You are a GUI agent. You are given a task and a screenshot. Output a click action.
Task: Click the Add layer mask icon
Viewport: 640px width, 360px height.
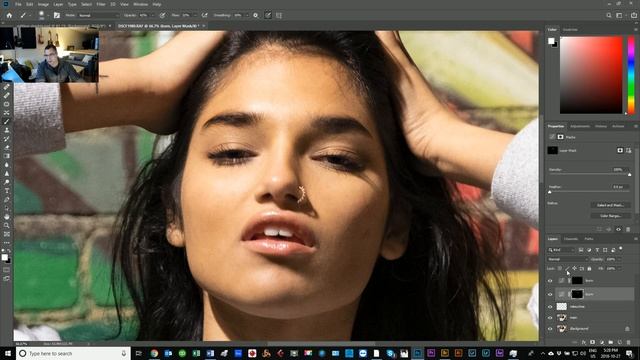[x=593, y=342]
